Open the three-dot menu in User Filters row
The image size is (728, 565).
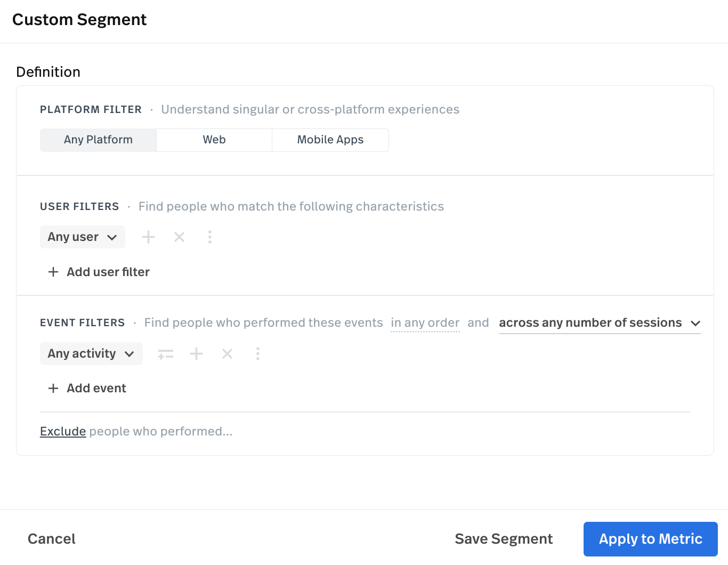(210, 237)
